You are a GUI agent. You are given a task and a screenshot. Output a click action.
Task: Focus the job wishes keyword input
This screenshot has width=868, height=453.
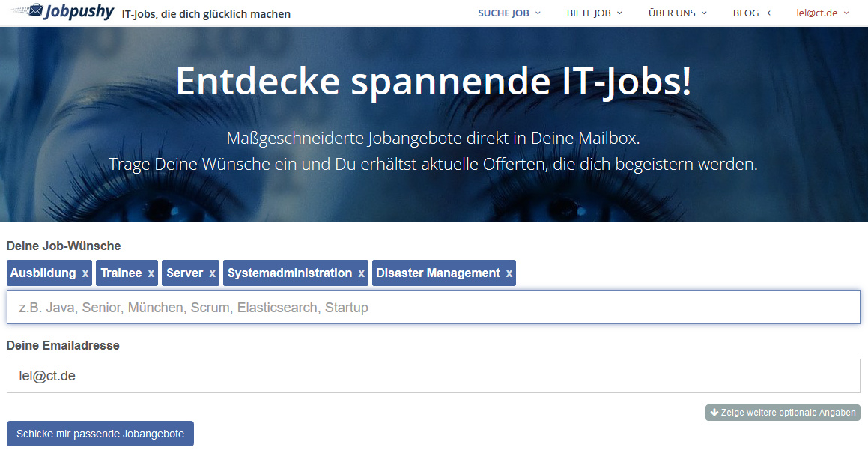[x=434, y=307]
